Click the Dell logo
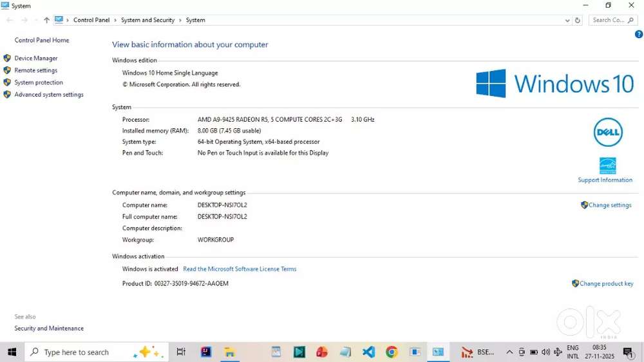Viewport: 644px width, 362px height. coord(608,132)
